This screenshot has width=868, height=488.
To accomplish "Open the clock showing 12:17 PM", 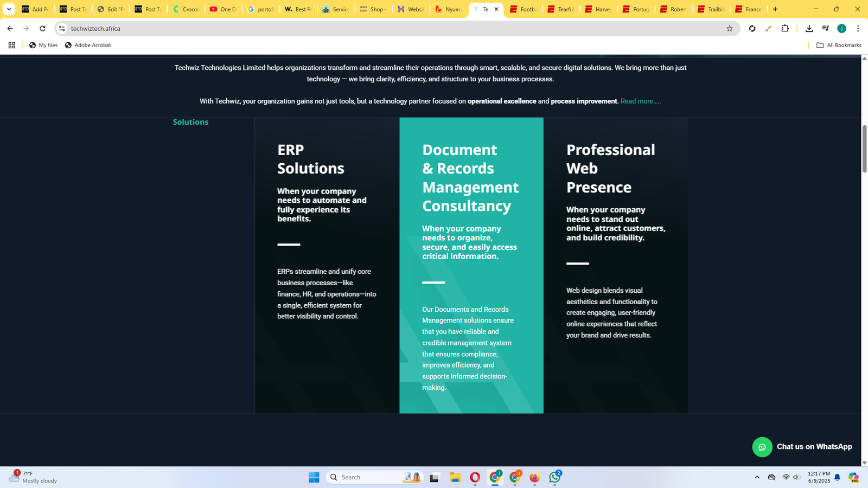I will 819,477.
